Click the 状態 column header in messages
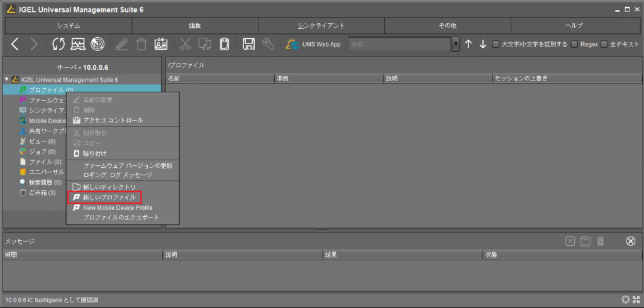 coord(562,255)
